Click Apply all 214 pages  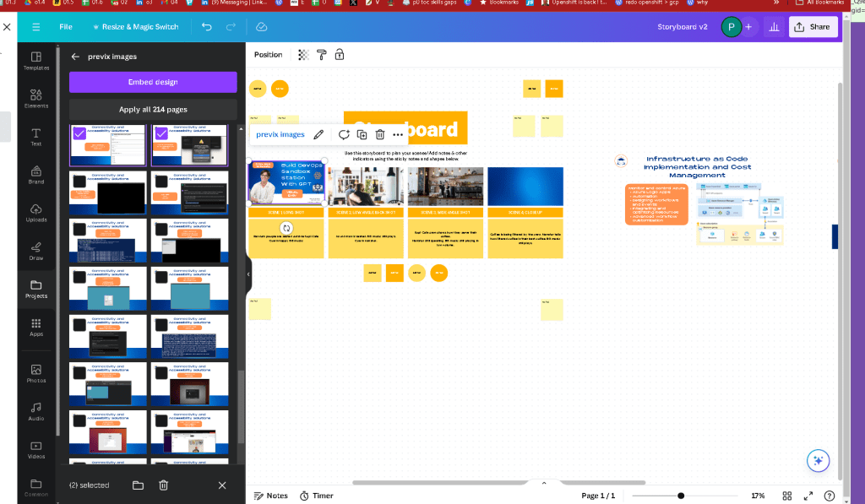153,109
